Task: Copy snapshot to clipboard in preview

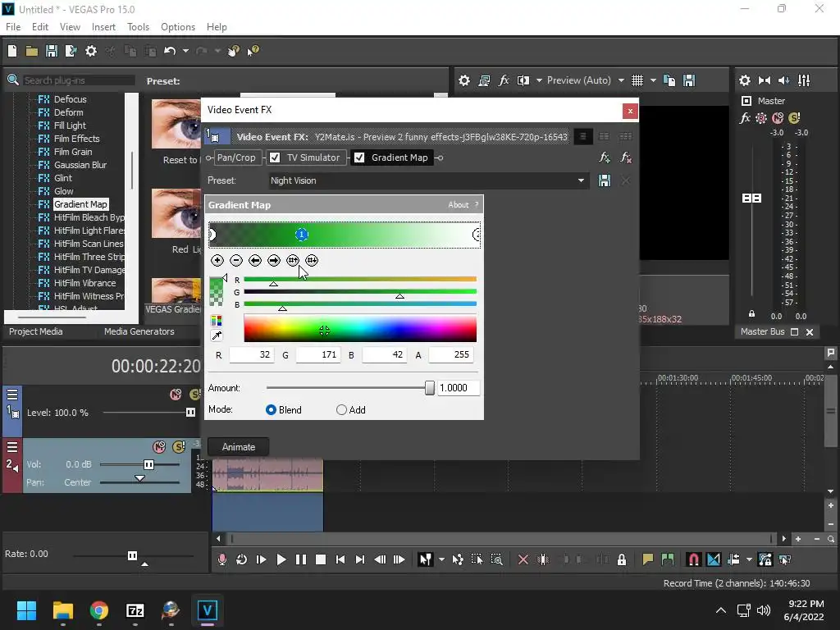Action: click(x=669, y=81)
